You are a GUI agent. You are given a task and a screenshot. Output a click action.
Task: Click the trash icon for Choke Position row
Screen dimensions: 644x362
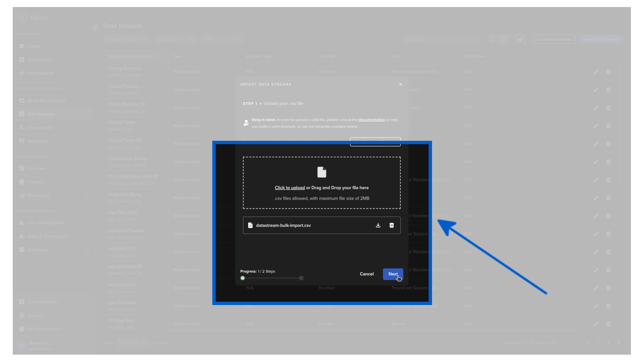[x=608, y=90]
